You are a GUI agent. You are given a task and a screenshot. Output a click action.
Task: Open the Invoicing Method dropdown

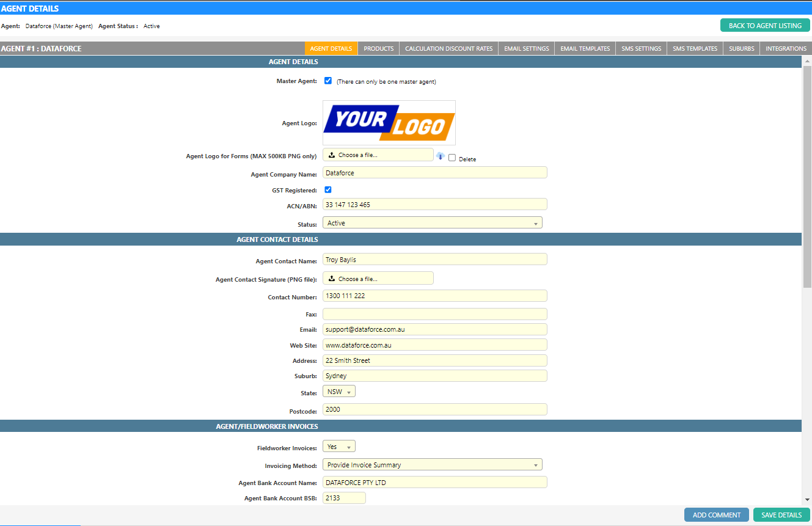click(432, 465)
